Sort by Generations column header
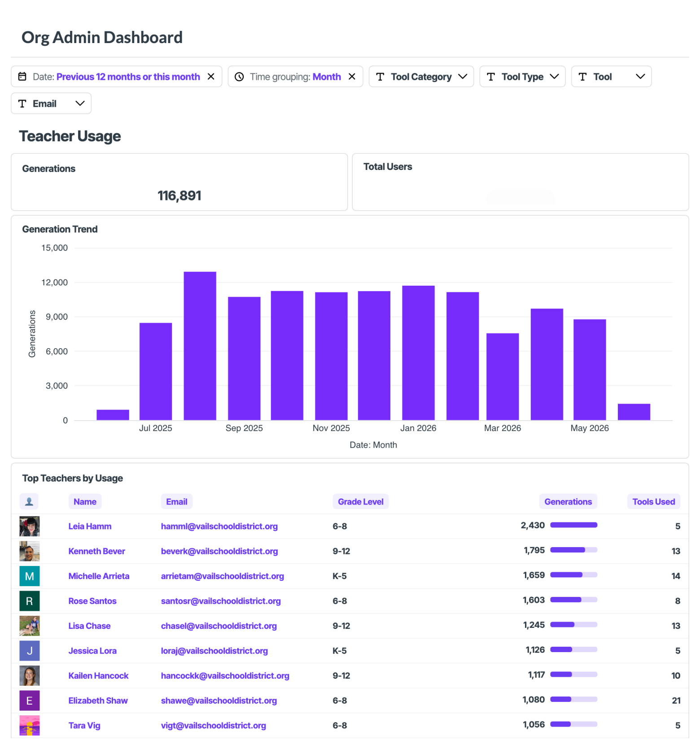This screenshot has height=749, width=700. coord(568,501)
